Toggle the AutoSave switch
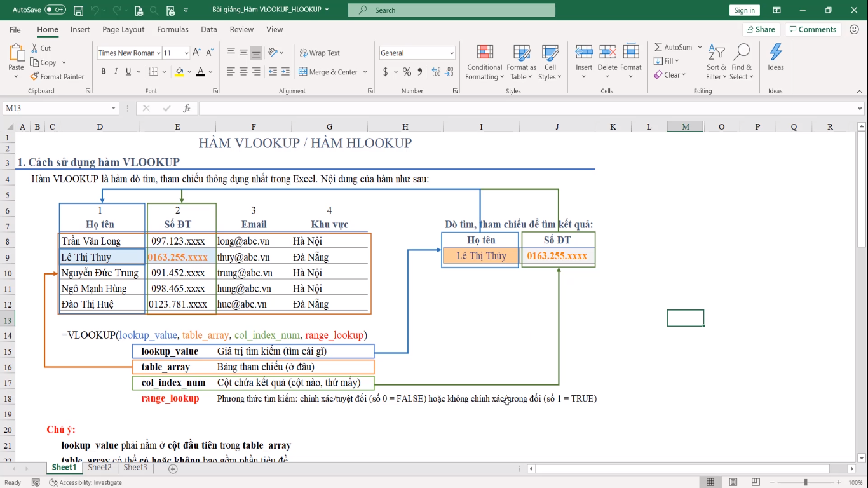This screenshot has height=488, width=868. (55, 10)
